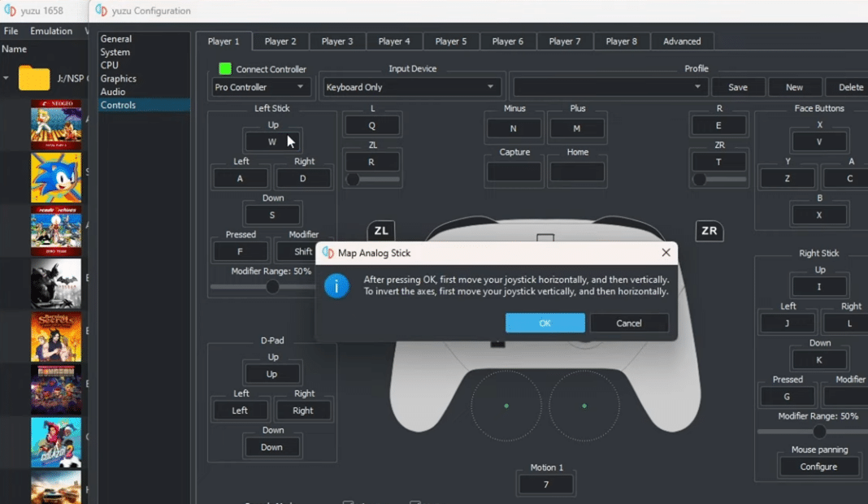The height and width of the screenshot is (504, 868).
Task: Collapse the J:/NSP game list entry
Action: [x=7, y=79]
